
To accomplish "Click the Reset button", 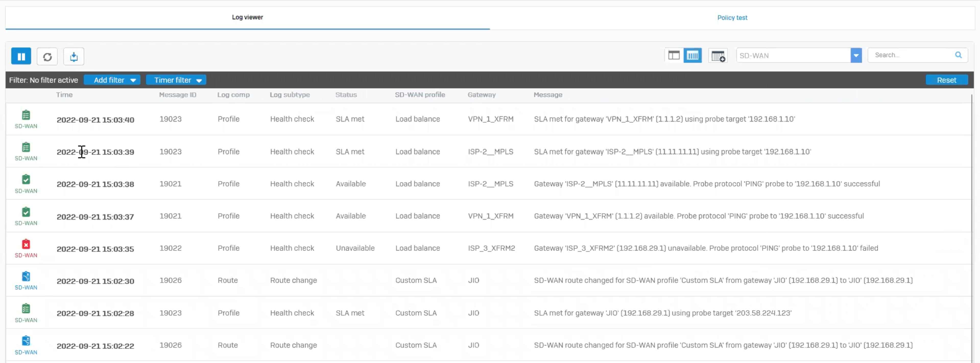I will 946,80.
